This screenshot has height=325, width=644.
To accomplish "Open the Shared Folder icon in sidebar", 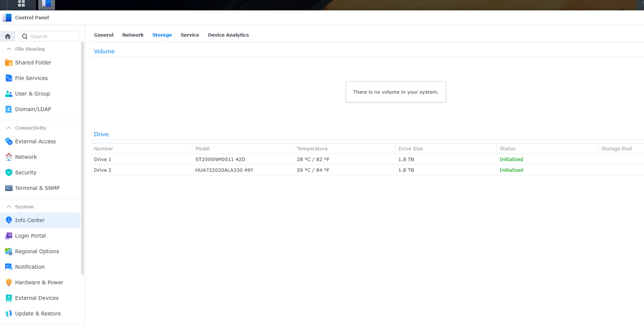I will click(x=8, y=63).
